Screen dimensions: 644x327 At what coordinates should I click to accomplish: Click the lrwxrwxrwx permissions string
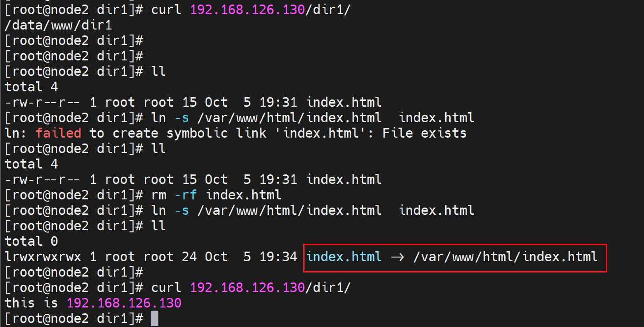coord(43,257)
